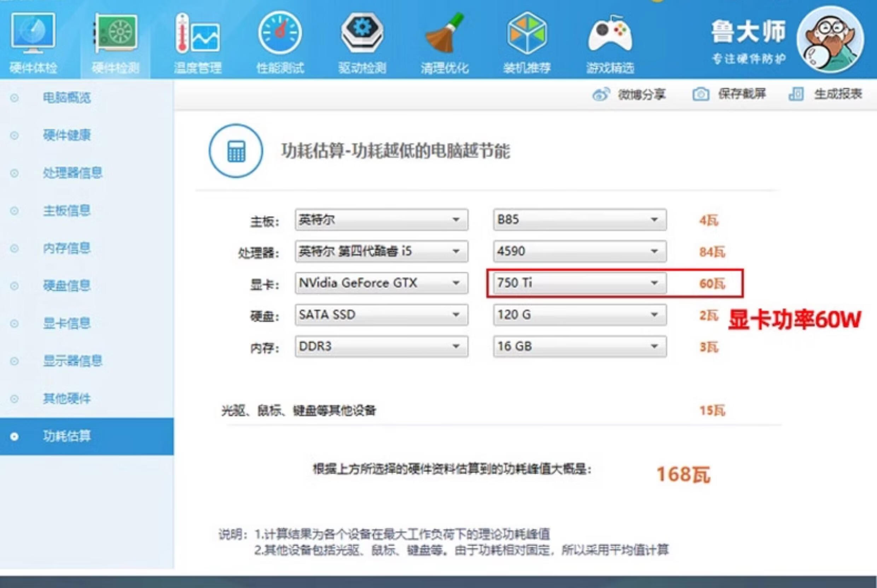Screen dimensions: 877x588
Task: Click the 84瓦 processor power value
Action: click(x=712, y=252)
